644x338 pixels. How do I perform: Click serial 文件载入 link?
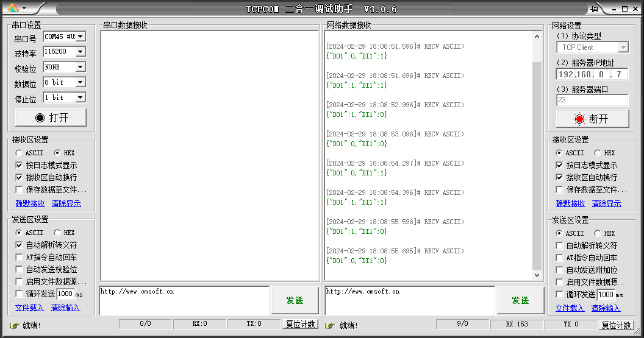(29, 308)
